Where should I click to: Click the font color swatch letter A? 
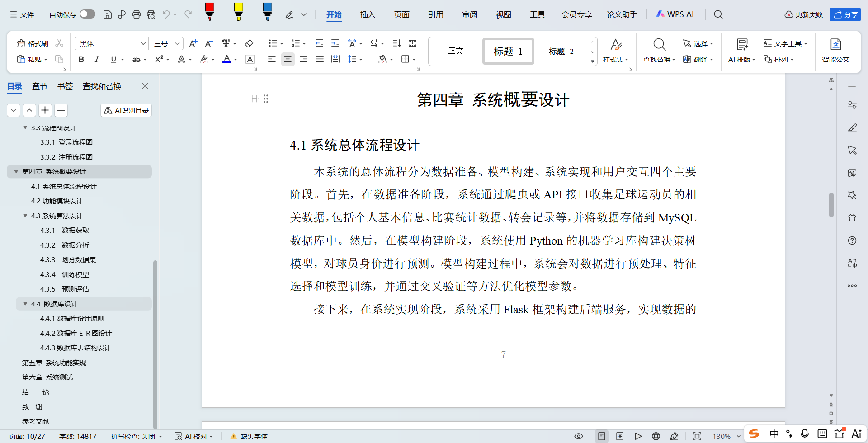pyautogui.click(x=227, y=59)
